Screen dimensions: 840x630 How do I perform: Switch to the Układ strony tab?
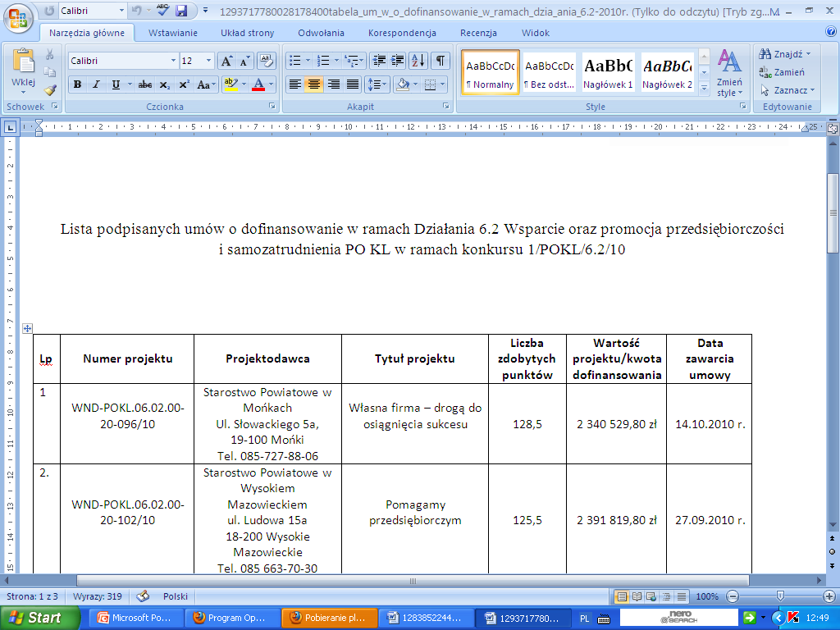point(248,33)
